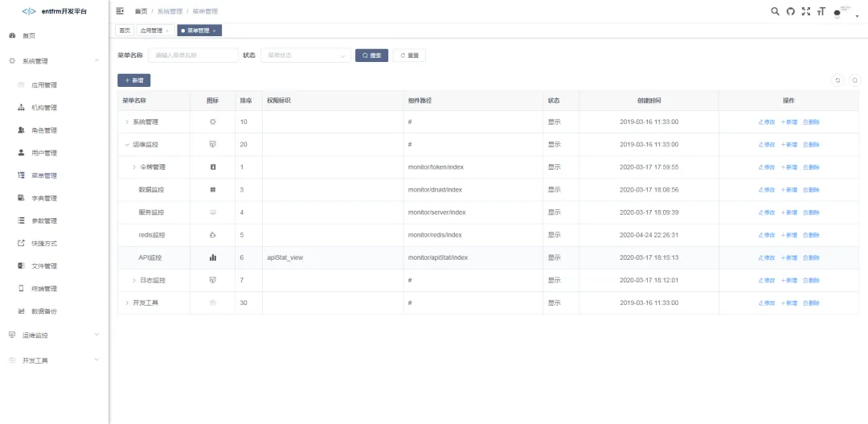868x424 pixels.
Task: Click the monitor icon in 运维监控 row
Action: coord(212,144)
